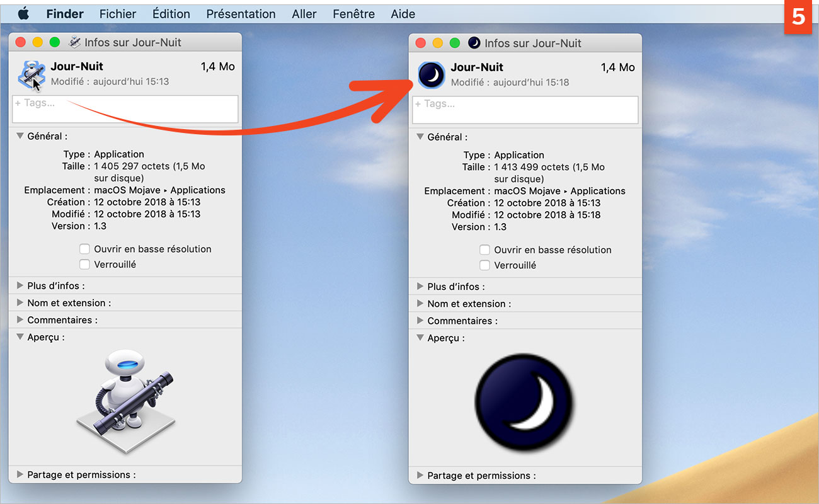819x504 pixels.
Task: Expand Partage et permissions in left window
Action: 20,474
